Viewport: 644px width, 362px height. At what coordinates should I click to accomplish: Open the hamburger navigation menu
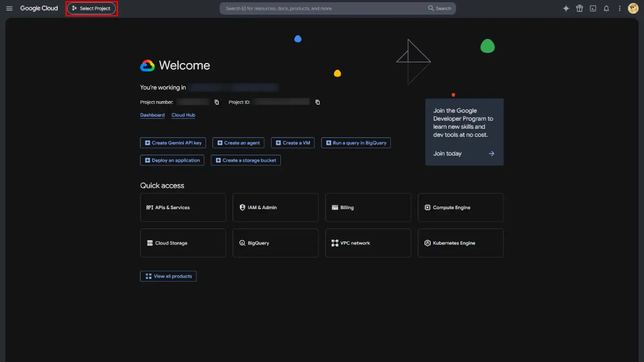[9, 8]
